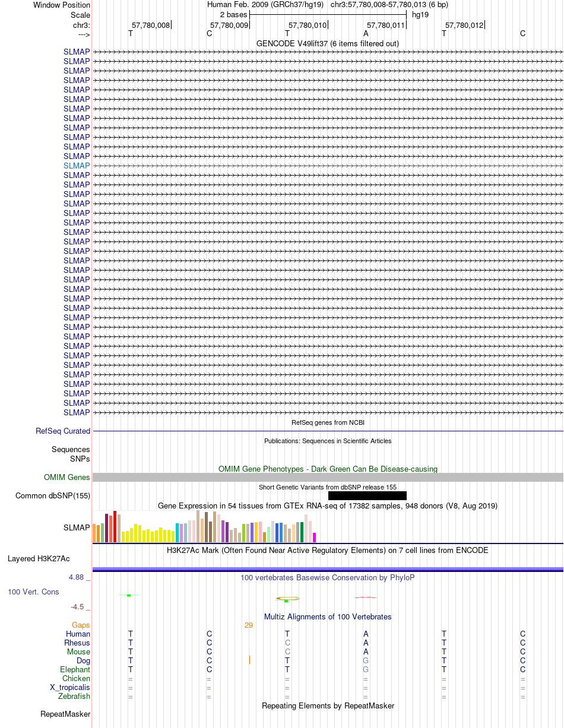564x728 pixels.
Task: Click the PhyloP maximum value 4.88
Action: click(76, 577)
